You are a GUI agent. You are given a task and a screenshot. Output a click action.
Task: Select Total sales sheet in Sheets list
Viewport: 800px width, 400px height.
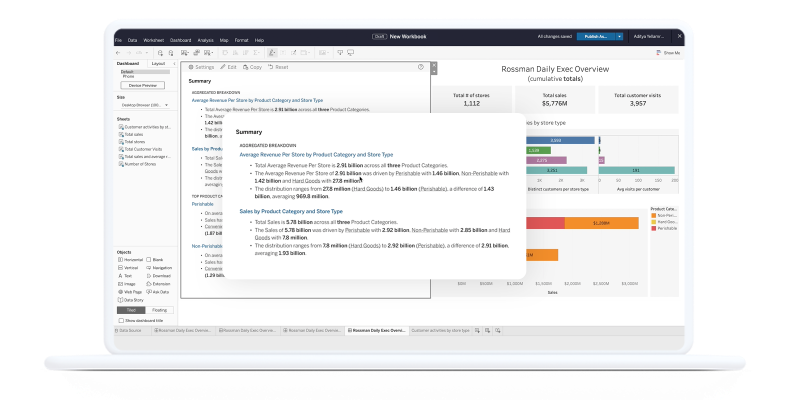[x=131, y=134]
